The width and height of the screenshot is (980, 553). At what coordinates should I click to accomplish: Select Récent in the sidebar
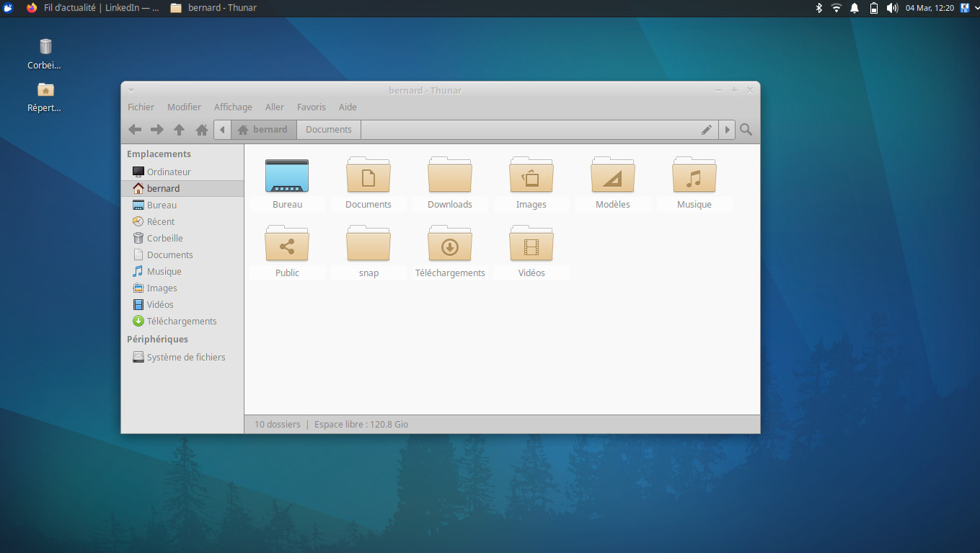pos(160,221)
